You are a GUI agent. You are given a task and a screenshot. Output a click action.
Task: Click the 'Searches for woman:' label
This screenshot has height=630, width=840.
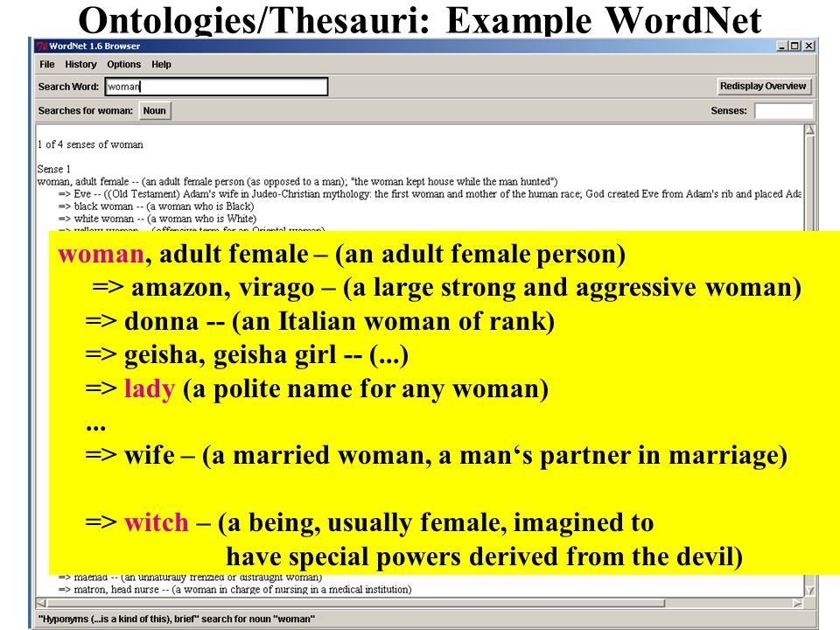(x=85, y=111)
